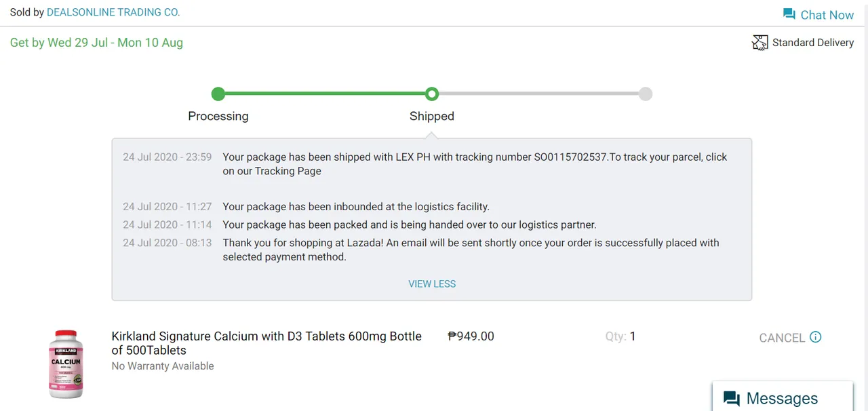
Task: Open Chat Now with the seller
Action: pyautogui.click(x=818, y=15)
